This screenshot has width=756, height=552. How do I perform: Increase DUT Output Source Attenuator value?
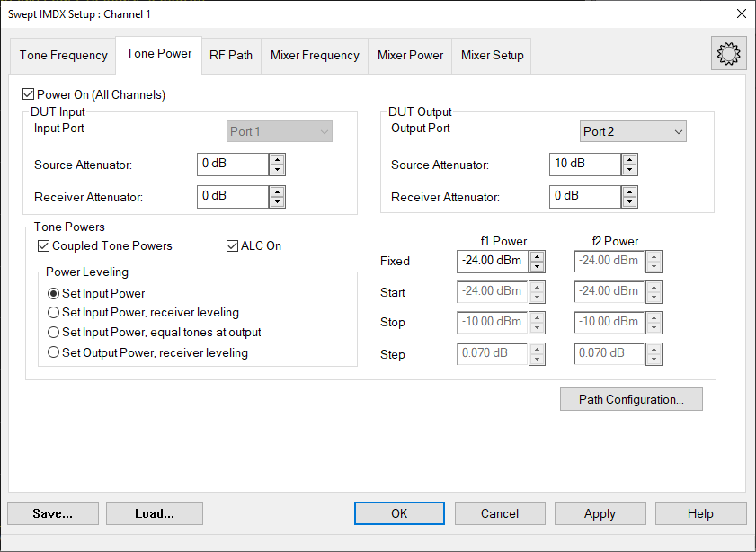629,159
